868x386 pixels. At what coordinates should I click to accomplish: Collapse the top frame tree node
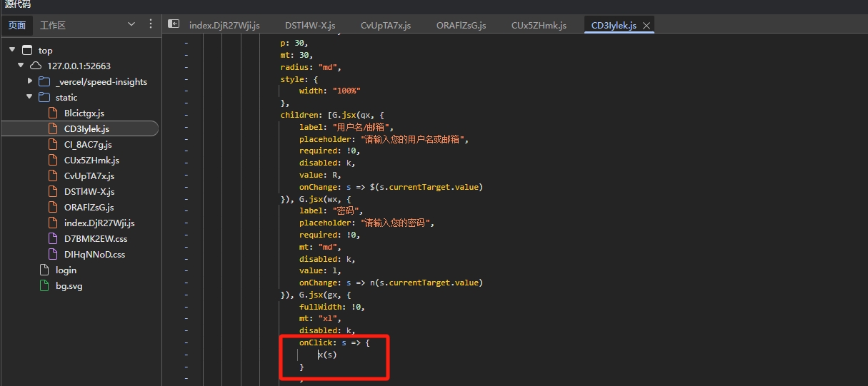[x=12, y=50]
